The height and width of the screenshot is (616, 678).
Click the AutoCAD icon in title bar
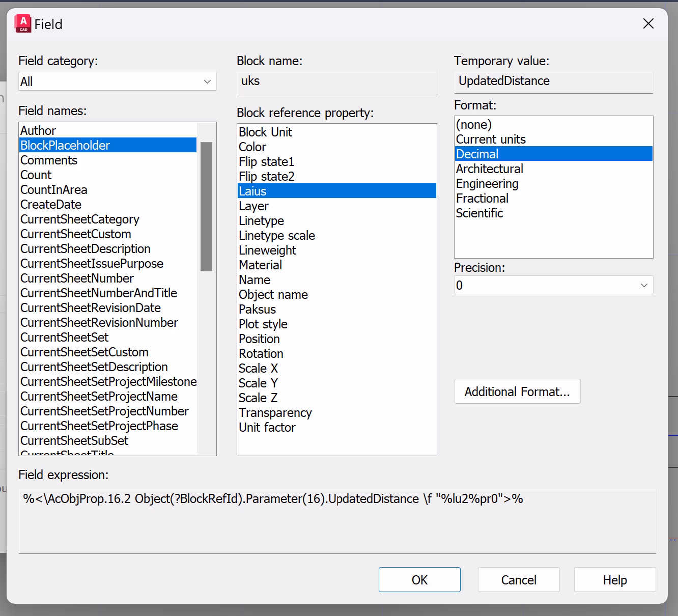23,24
